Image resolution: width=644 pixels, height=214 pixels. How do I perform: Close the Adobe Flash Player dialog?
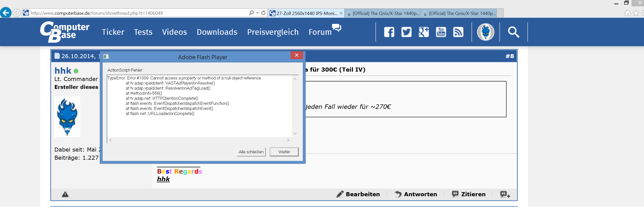pyautogui.click(x=297, y=55)
